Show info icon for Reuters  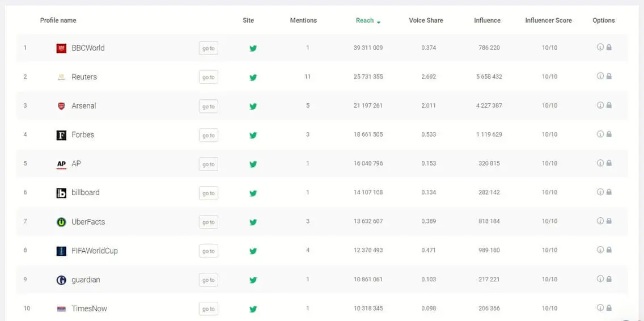600,76
